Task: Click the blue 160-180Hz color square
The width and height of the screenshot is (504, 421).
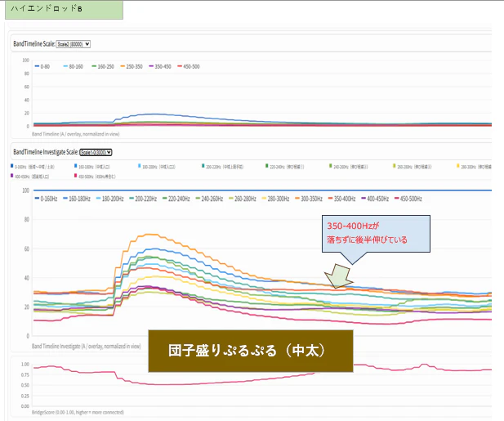Action: [x=75, y=166]
